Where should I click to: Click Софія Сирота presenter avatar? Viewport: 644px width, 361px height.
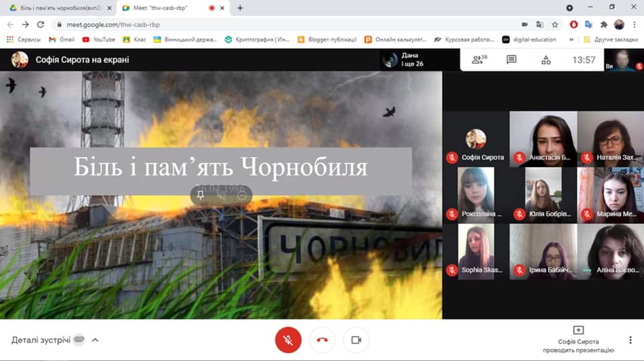pyautogui.click(x=19, y=60)
